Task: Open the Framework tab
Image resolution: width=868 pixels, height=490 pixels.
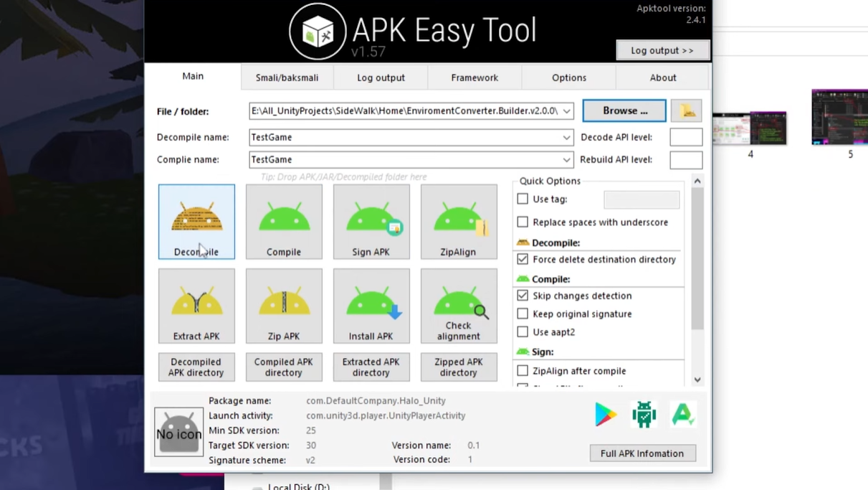Action: (x=474, y=77)
